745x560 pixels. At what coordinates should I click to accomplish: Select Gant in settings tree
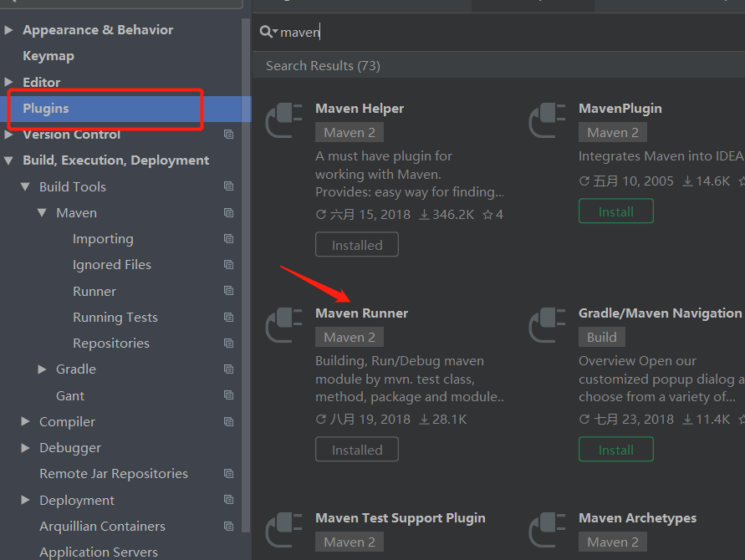tap(70, 395)
